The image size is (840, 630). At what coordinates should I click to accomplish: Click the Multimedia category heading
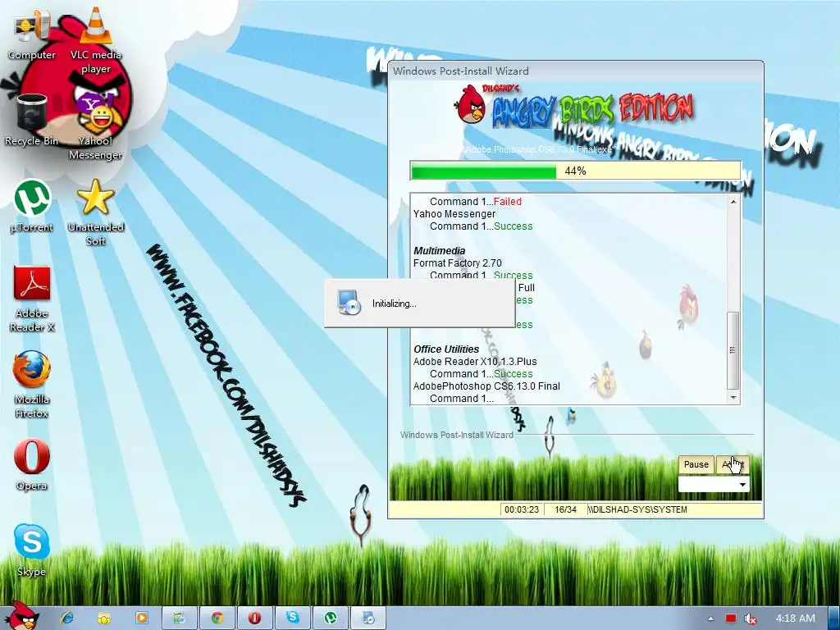[440, 251]
